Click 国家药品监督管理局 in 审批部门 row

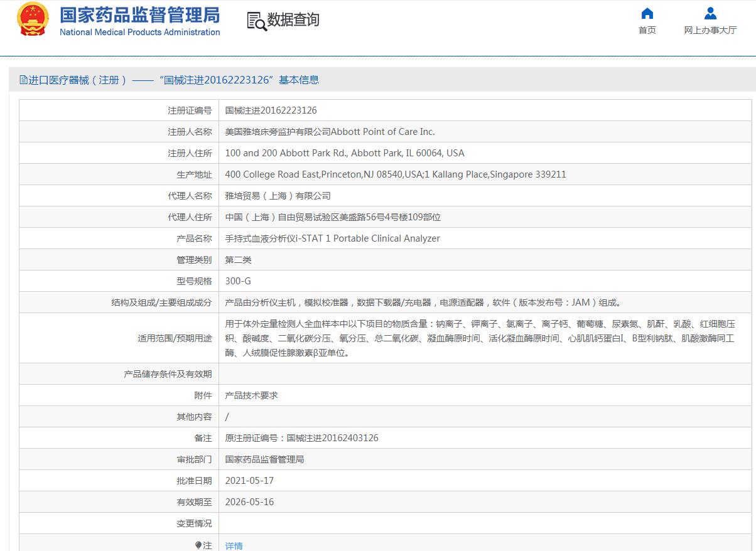point(264,459)
